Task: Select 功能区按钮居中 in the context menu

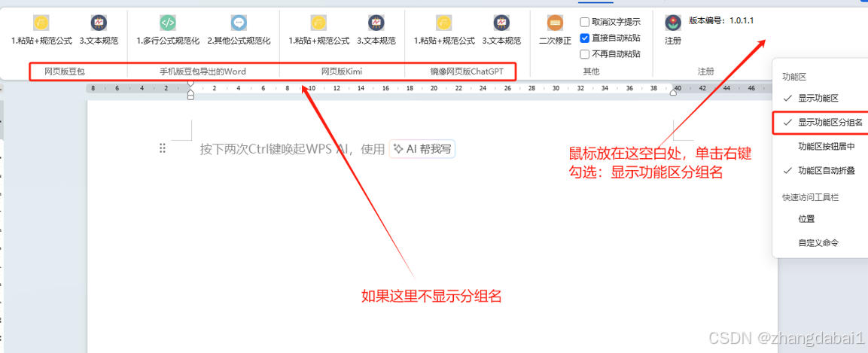Action: pyautogui.click(x=820, y=147)
